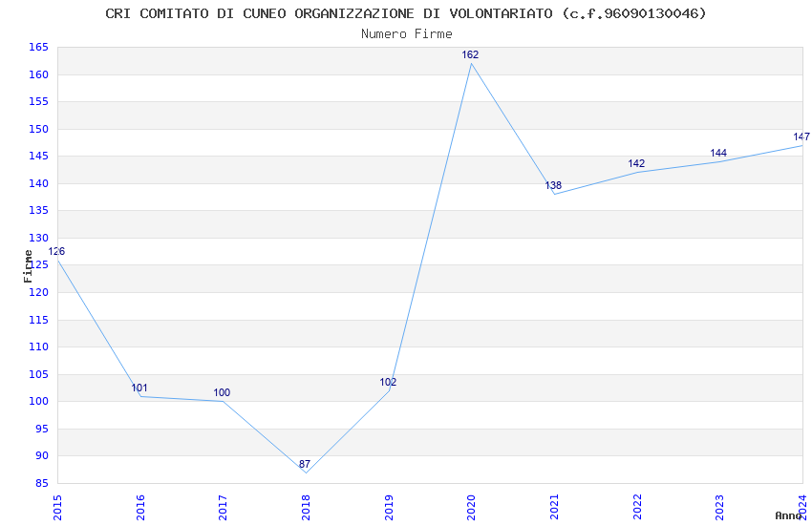Image resolution: width=812 pixels, height=525 pixels.
Task: Click the y-axis tick label 140
Action: pyautogui.click(x=38, y=183)
